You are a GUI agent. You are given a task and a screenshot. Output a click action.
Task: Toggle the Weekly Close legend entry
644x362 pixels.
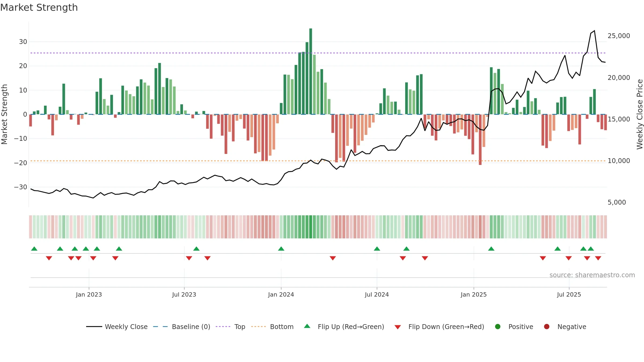pyautogui.click(x=117, y=327)
